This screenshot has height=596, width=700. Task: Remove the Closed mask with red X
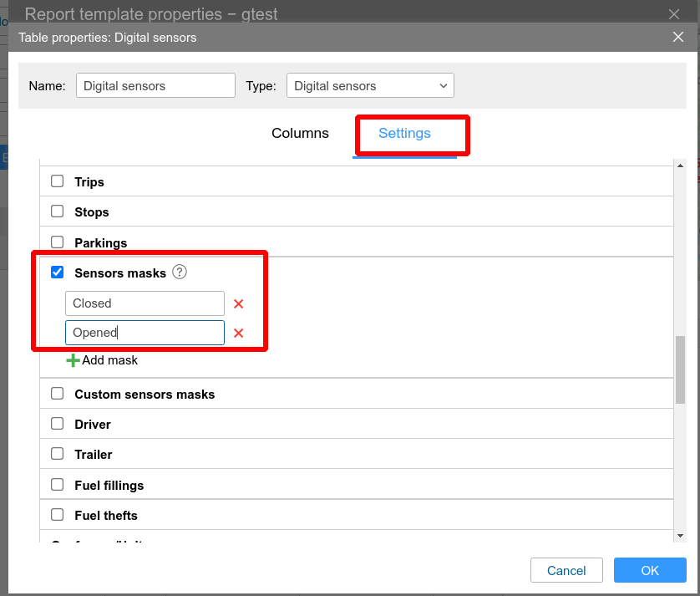tap(238, 304)
